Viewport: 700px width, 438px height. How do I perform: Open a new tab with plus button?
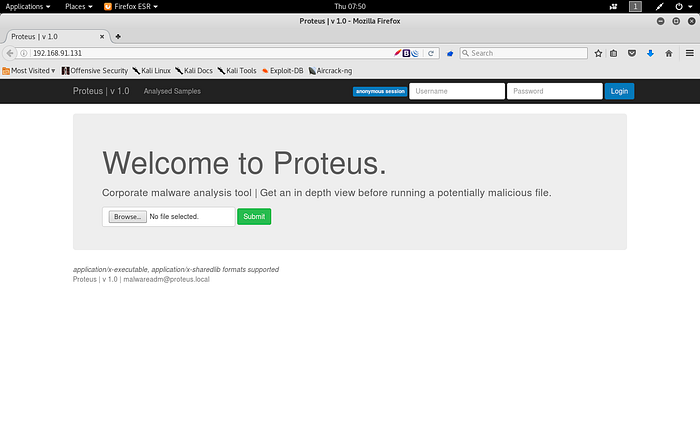[118, 36]
